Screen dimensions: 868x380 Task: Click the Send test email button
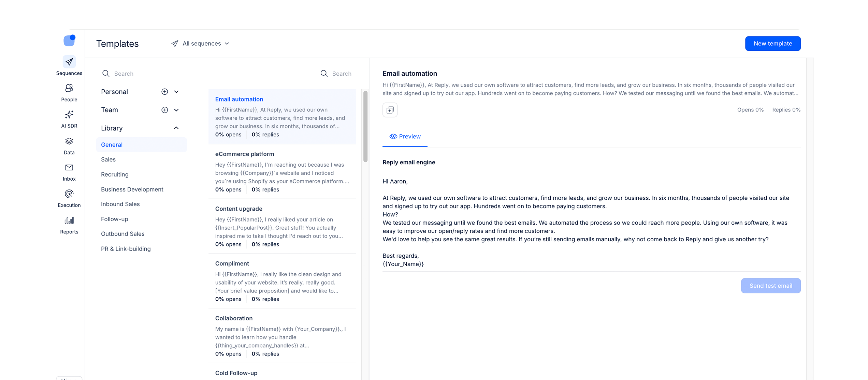[771, 286]
